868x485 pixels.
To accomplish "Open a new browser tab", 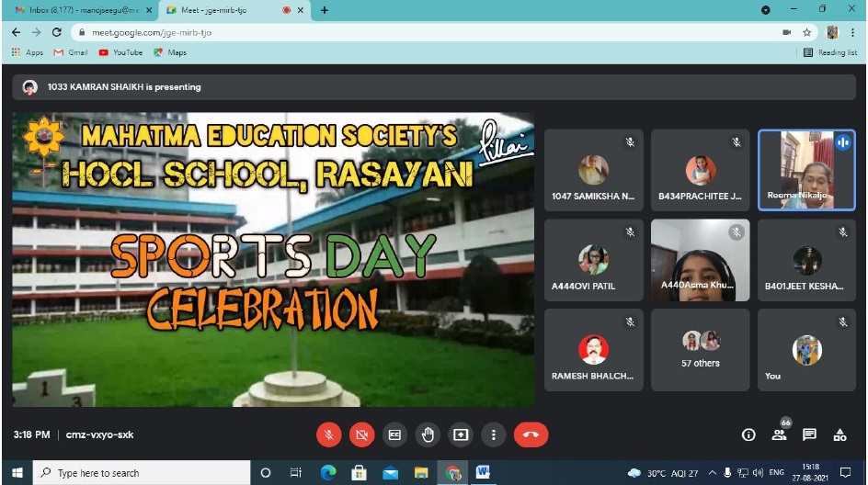I will point(324,10).
